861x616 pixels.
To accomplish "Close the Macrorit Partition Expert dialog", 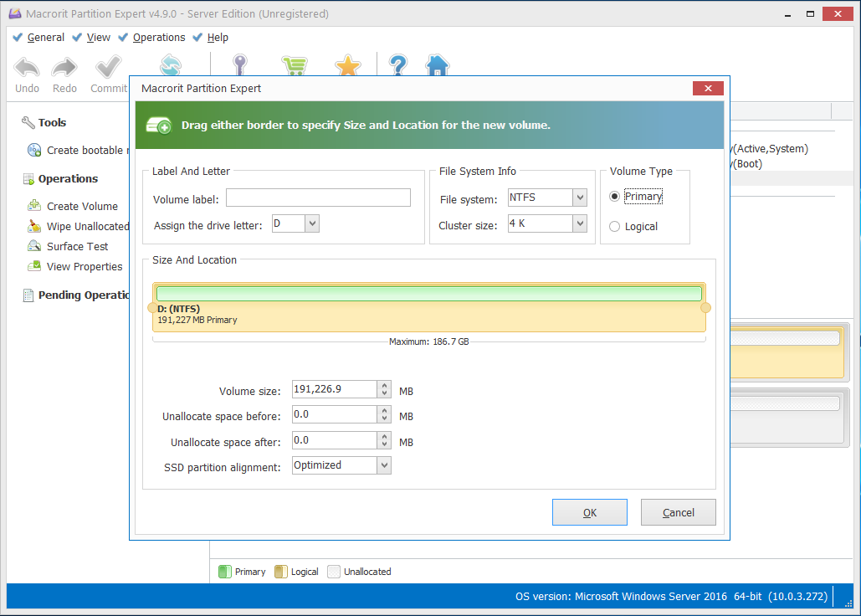I will [708, 89].
